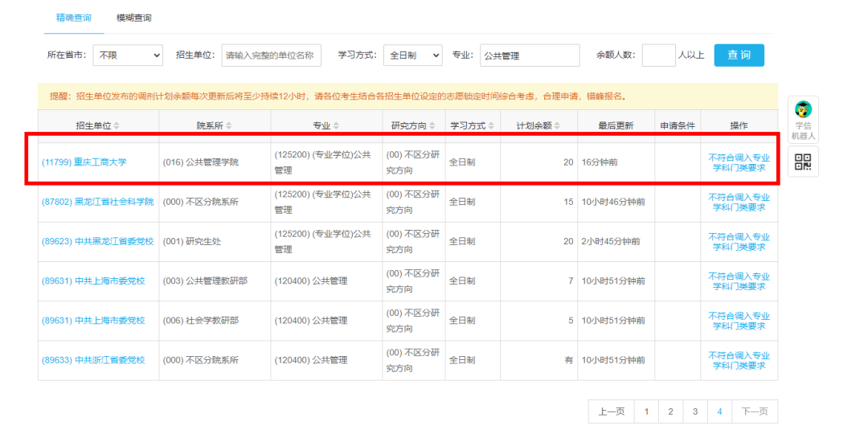Image resolution: width=868 pixels, height=434 pixels.
Task: Sort by 专业 column sort icon
Action: pyautogui.click(x=336, y=126)
